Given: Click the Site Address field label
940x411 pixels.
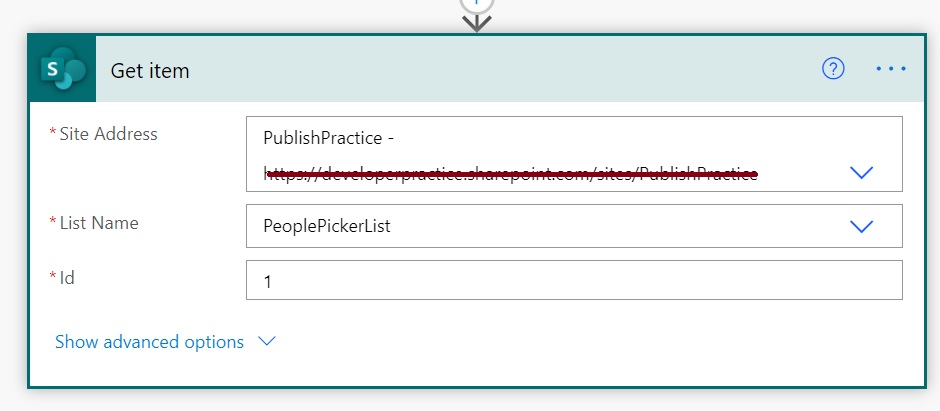Looking at the screenshot, I should (x=108, y=134).
